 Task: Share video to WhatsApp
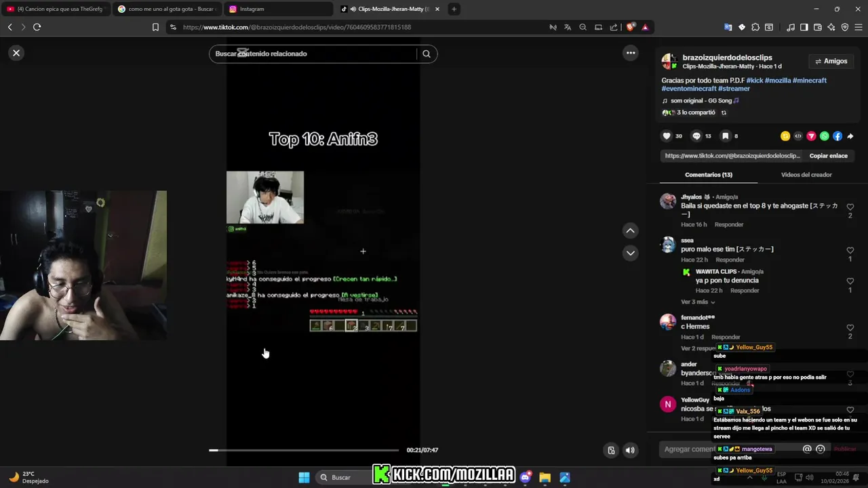[x=825, y=136]
